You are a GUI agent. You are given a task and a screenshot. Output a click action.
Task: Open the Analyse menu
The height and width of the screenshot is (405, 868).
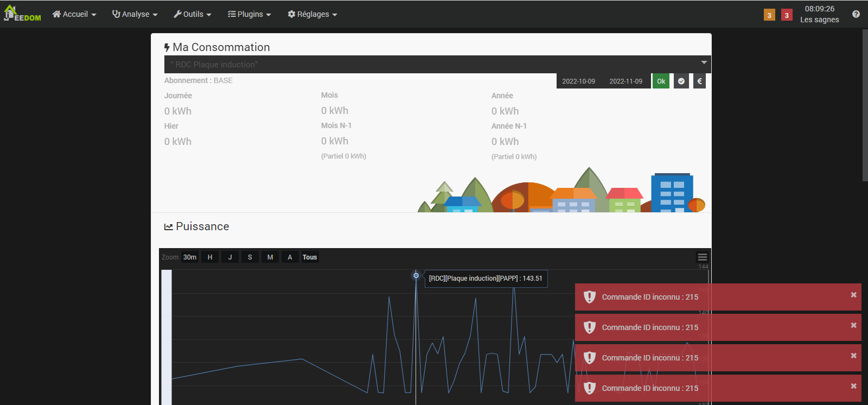coord(135,14)
